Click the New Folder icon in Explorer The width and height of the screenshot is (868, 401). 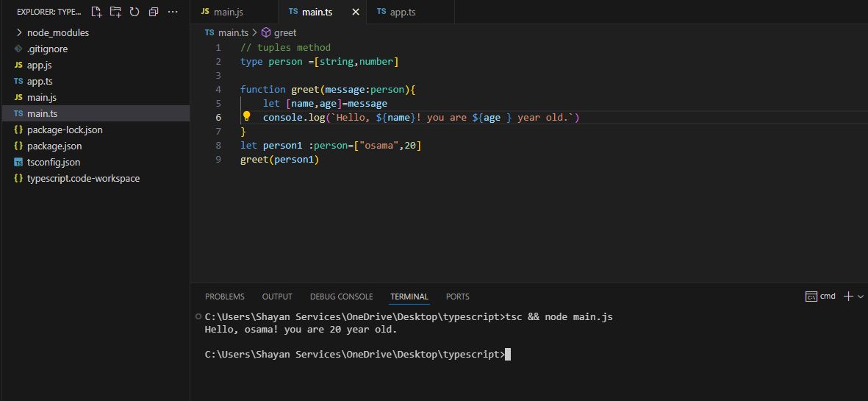tap(115, 12)
